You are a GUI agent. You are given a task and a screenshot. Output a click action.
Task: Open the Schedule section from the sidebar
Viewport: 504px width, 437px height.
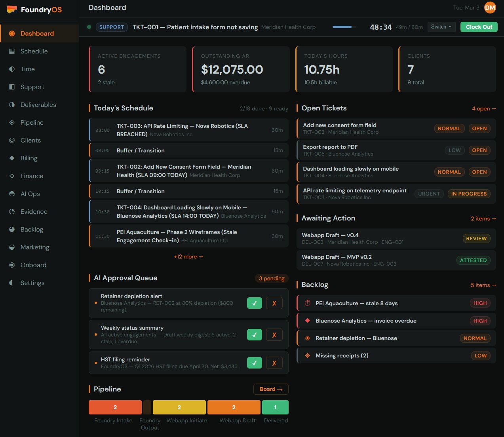click(x=34, y=51)
